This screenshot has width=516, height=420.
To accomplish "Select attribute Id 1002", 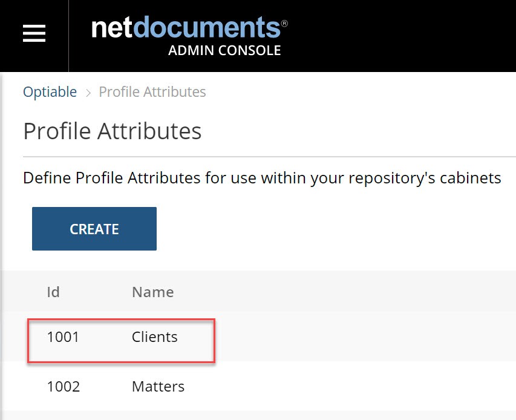I will pyautogui.click(x=63, y=387).
